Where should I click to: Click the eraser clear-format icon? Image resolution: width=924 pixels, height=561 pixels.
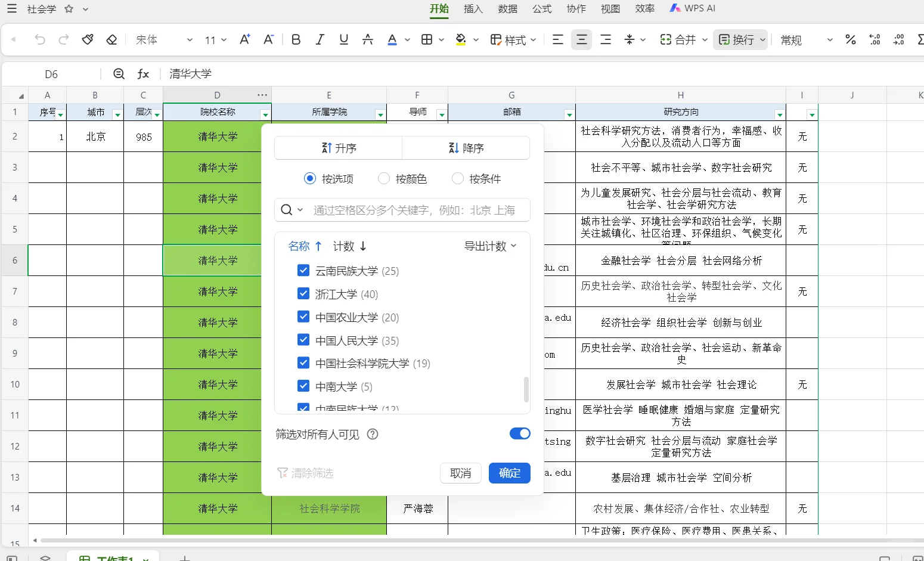[111, 40]
